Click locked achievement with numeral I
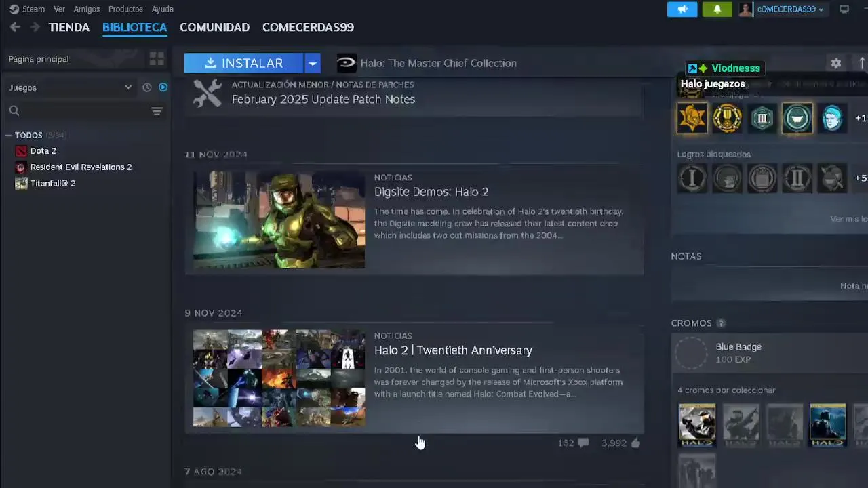The height and width of the screenshot is (488, 868). pos(692,179)
